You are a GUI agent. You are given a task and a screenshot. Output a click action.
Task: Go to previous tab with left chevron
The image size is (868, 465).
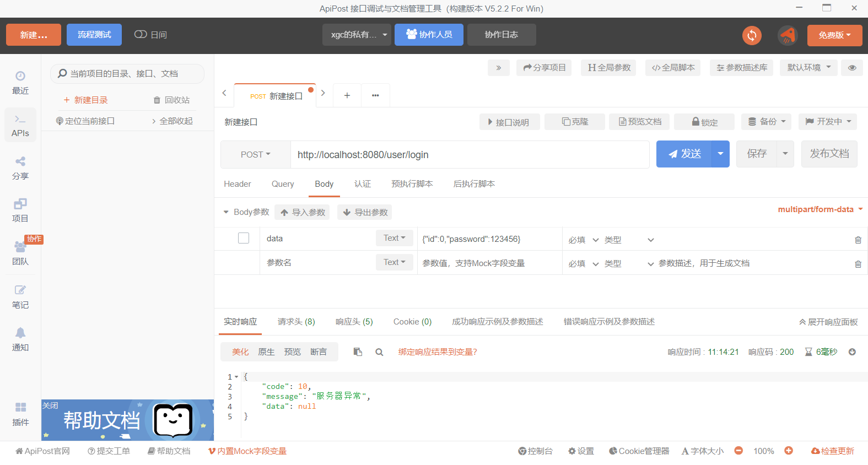224,93
